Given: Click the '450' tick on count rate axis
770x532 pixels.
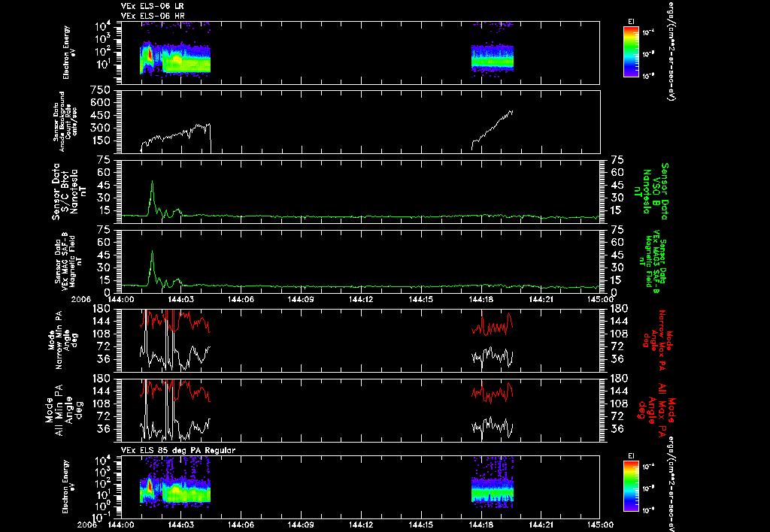Looking at the screenshot, I should coord(100,115).
